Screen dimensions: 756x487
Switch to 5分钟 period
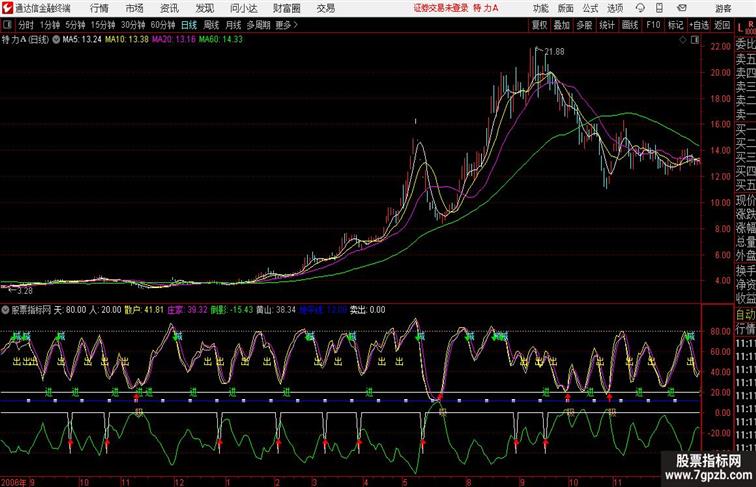coord(75,25)
